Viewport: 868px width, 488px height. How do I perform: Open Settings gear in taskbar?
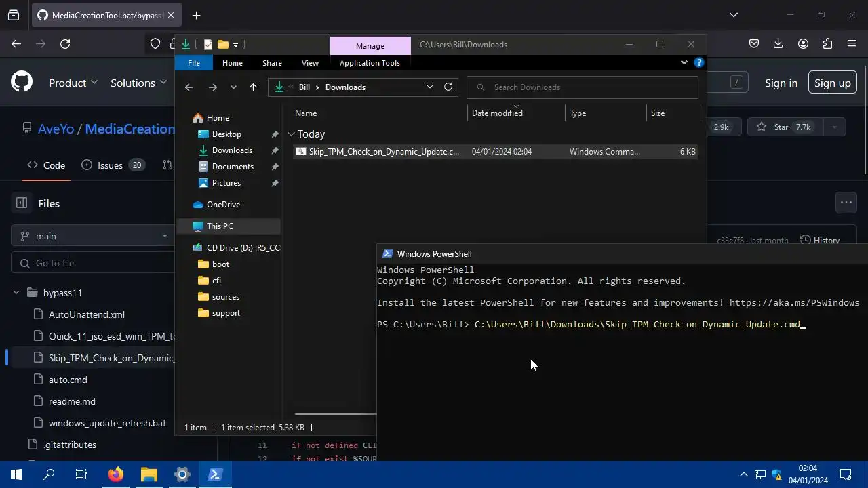click(182, 474)
